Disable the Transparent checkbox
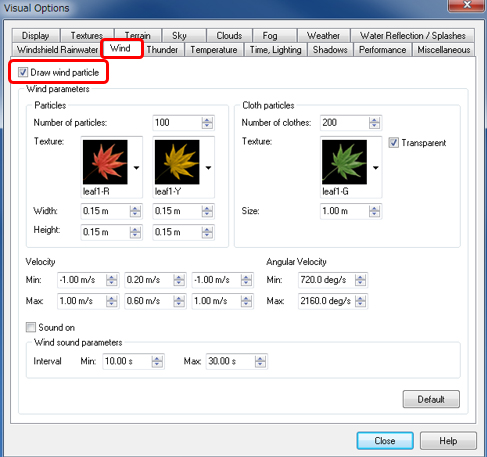This screenshot has width=487, height=457. pos(393,143)
